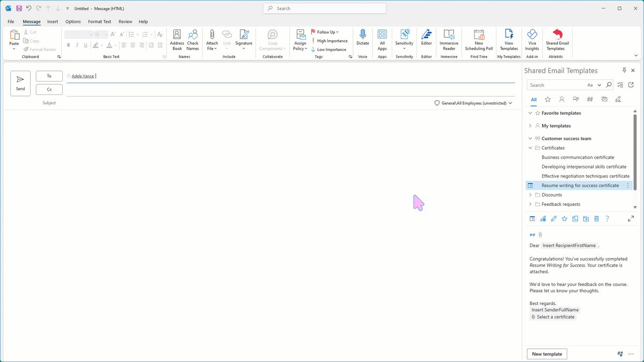Open more options for Resume writing template
Image resolution: width=644 pixels, height=362 pixels.
click(627, 186)
